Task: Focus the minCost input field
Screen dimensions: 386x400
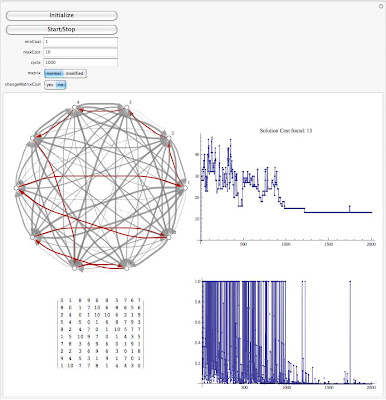Action: click(x=80, y=42)
